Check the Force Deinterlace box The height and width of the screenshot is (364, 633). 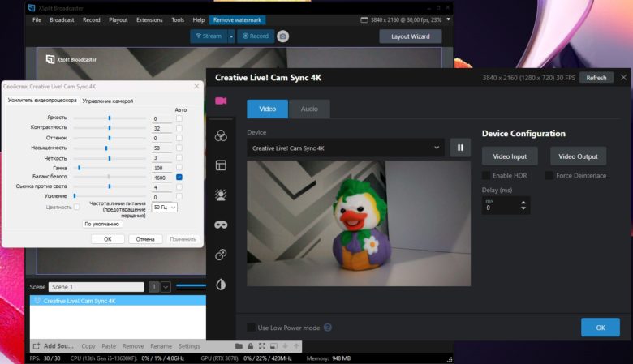click(549, 175)
